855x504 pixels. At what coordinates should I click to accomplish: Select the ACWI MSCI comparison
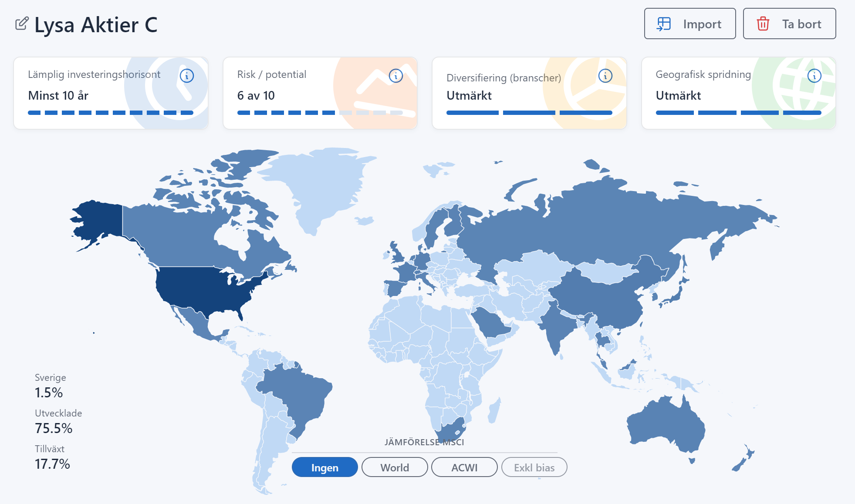(x=464, y=467)
